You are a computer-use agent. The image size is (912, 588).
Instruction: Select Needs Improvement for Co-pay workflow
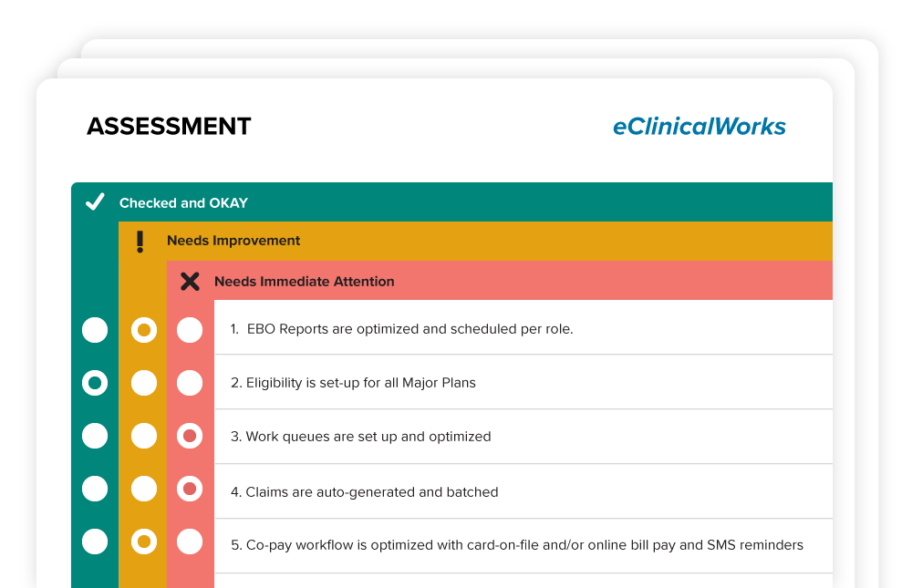pyautogui.click(x=144, y=542)
